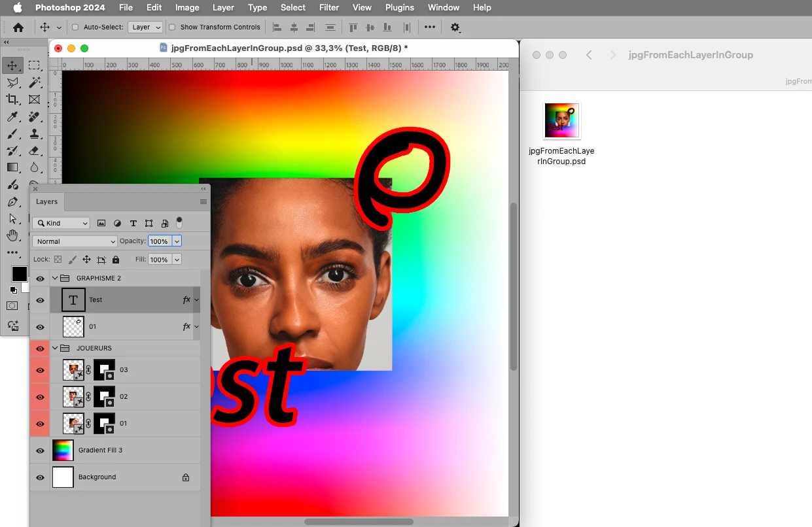This screenshot has height=527, width=812.
Task: Select the Frame tool
Action: point(35,99)
